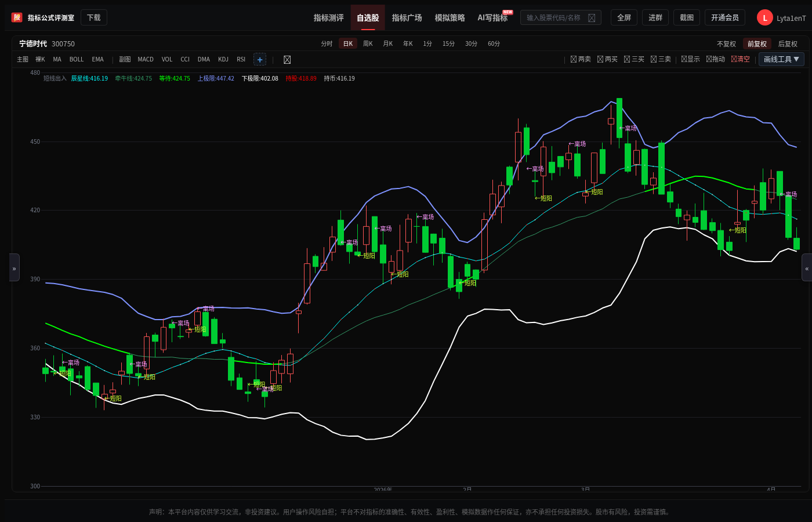
Task: Show the DMA sub-chart indicator
Action: coord(204,60)
